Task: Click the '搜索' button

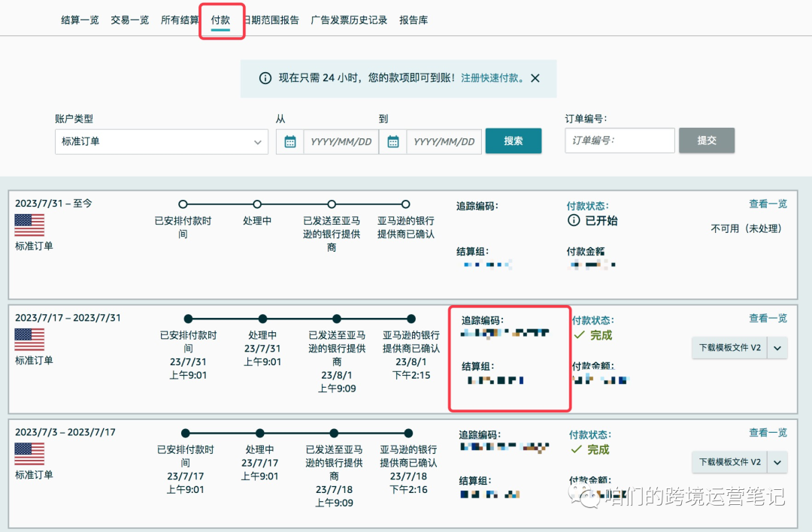Action: click(x=514, y=141)
